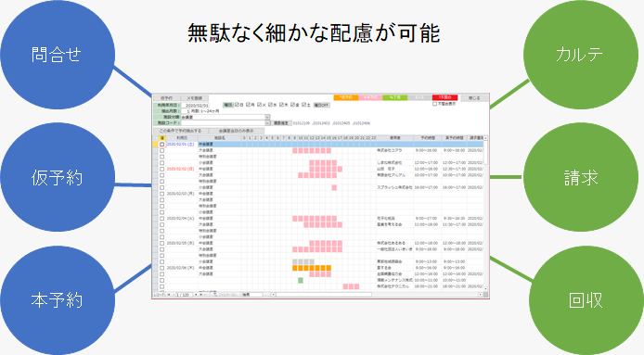Click the メモ登録 button
Screen dimensions: 644x355
coord(195,98)
